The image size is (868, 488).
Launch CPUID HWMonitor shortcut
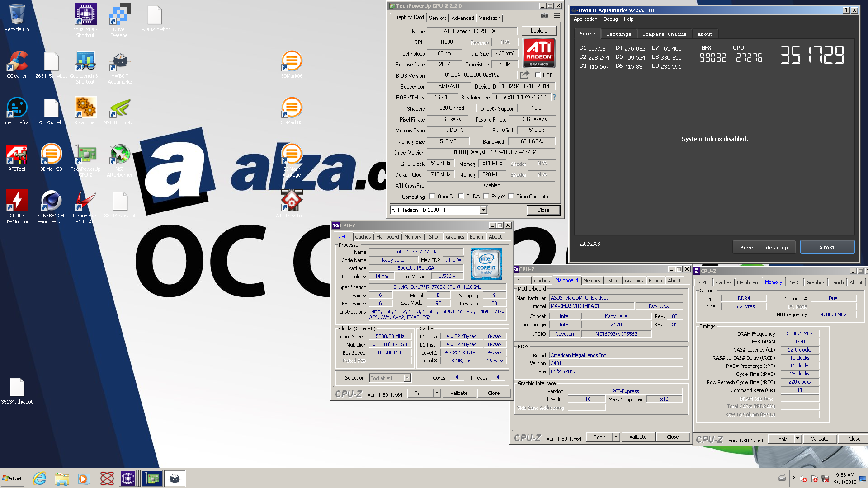click(x=17, y=207)
